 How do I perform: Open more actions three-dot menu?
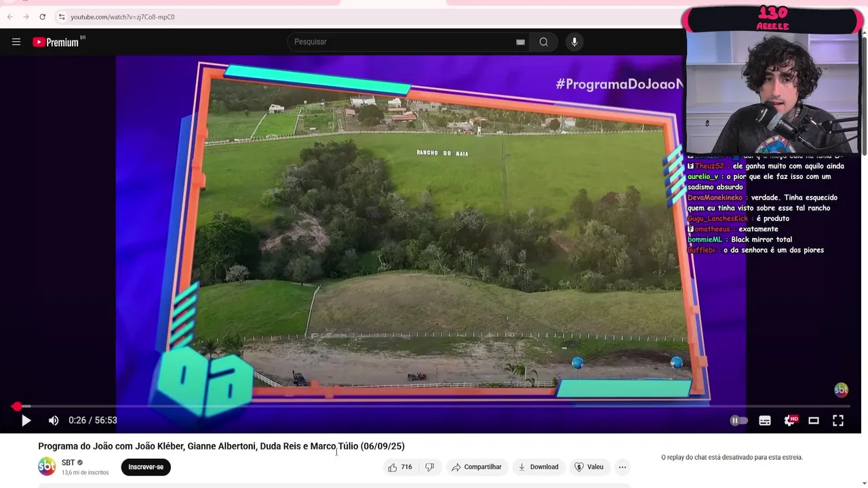pyautogui.click(x=623, y=467)
